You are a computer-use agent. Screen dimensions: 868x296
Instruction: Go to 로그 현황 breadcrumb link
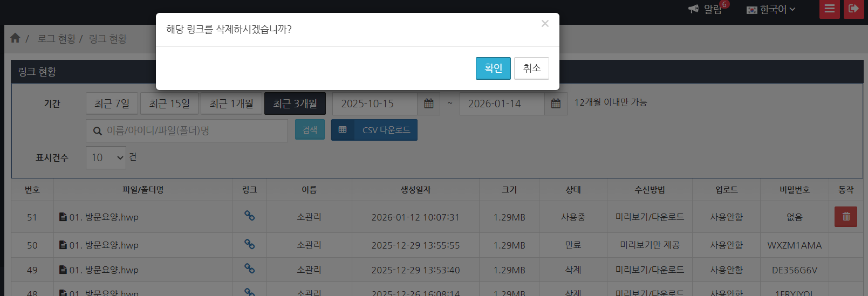(57, 39)
